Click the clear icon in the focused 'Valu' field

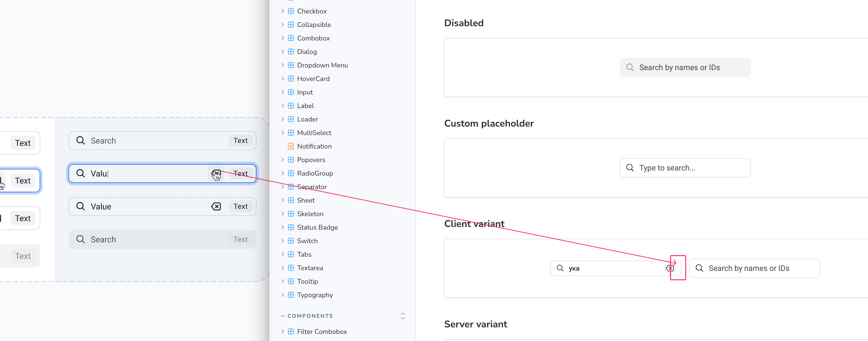tap(216, 173)
